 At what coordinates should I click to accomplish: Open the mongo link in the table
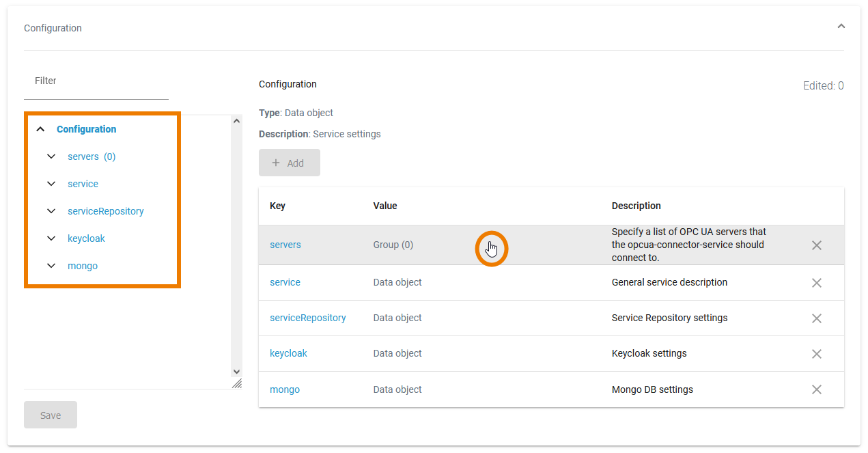pos(285,389)
